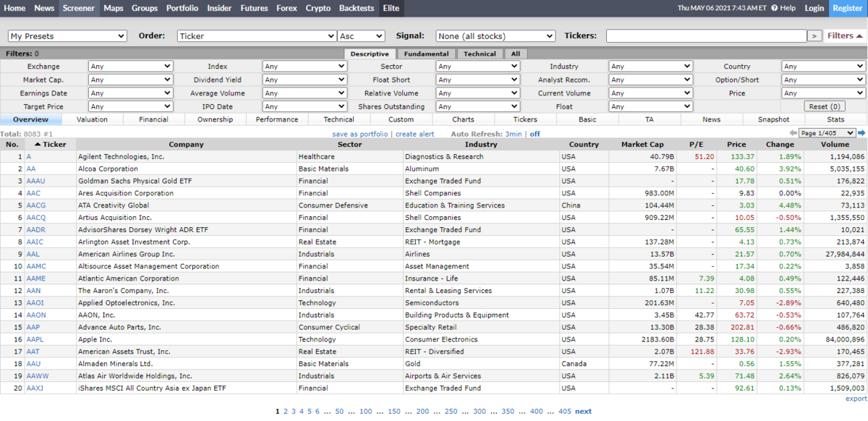Open the Market Cap. filter dropdown
The width and height of the screenshot is (868, 421).
(130, 80)
